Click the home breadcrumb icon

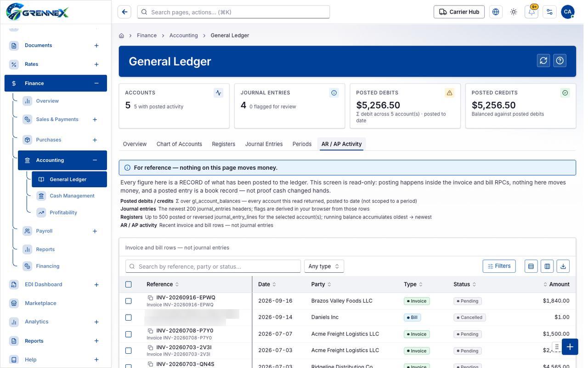pyautogui.click(x=121, y=35)
